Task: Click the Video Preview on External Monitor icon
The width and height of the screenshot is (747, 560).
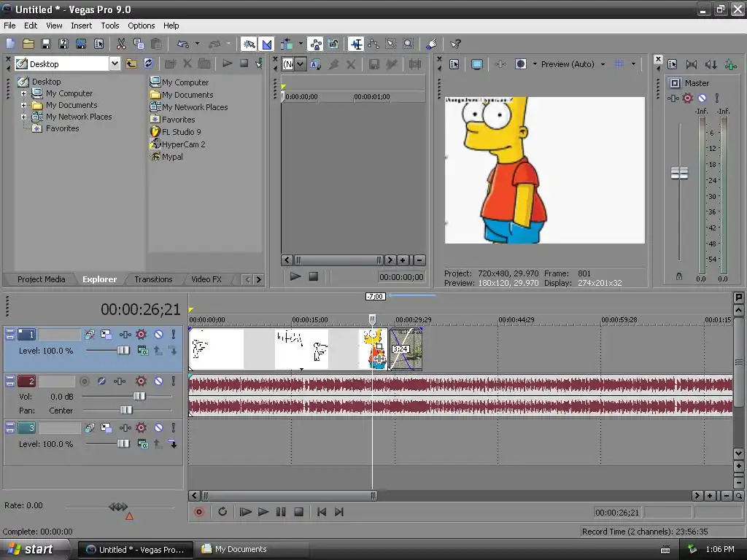Action: [x=477, y=64]
